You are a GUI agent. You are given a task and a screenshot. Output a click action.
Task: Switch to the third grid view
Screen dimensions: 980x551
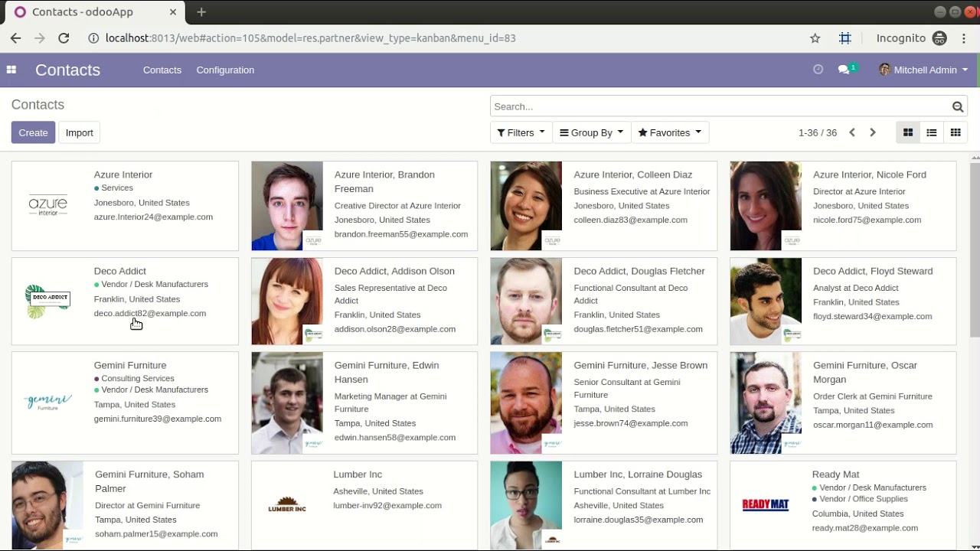[x=955, y=132]
